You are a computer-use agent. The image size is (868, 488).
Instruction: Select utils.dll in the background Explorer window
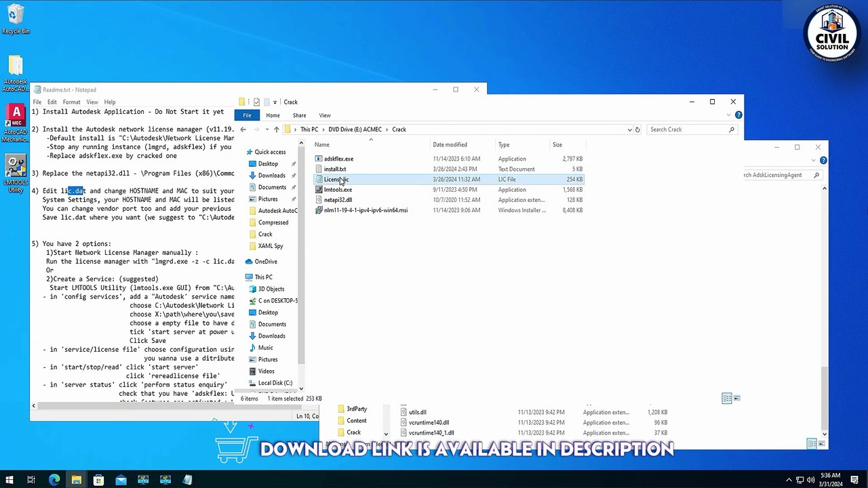click(418, 412)
